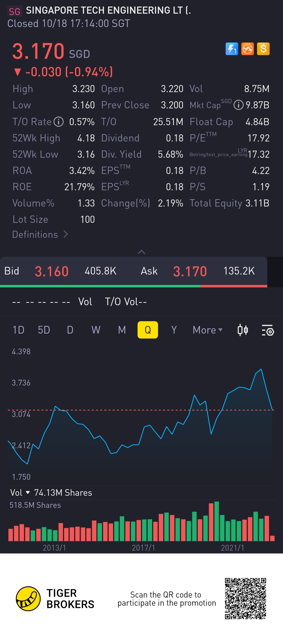Tap the T/O Vol-- chart readout
This screenshot has width=283, height=644.
[126, 302]
